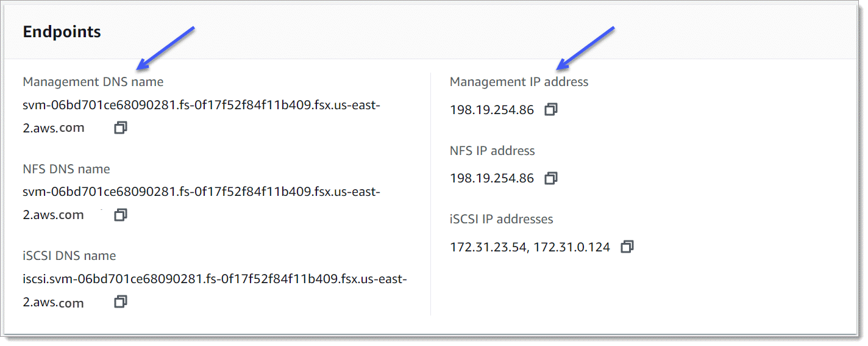Screen dimensions: 868x346
Task: Copy the Management DNS name
Action: 121,128
